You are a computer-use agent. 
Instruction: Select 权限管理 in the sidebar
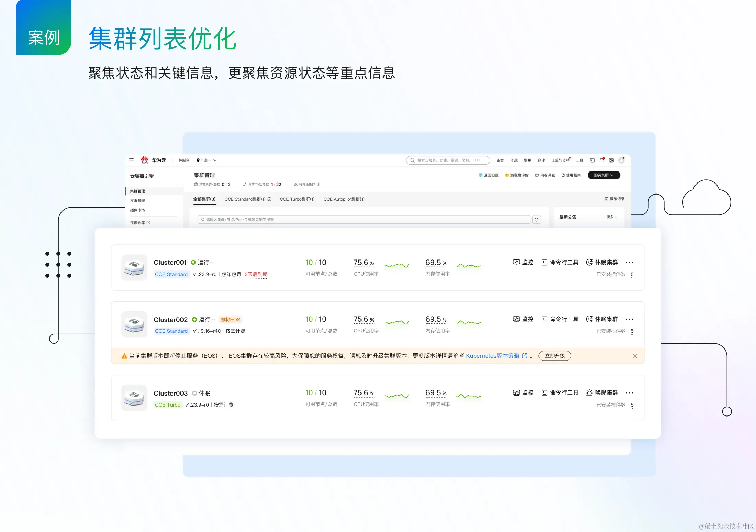pos(137,201)
